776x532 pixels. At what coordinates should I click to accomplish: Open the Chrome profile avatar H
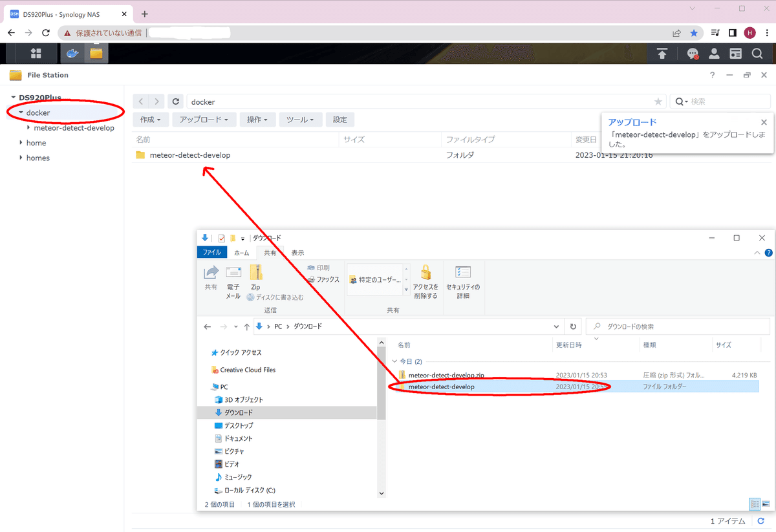pos(750,32)
